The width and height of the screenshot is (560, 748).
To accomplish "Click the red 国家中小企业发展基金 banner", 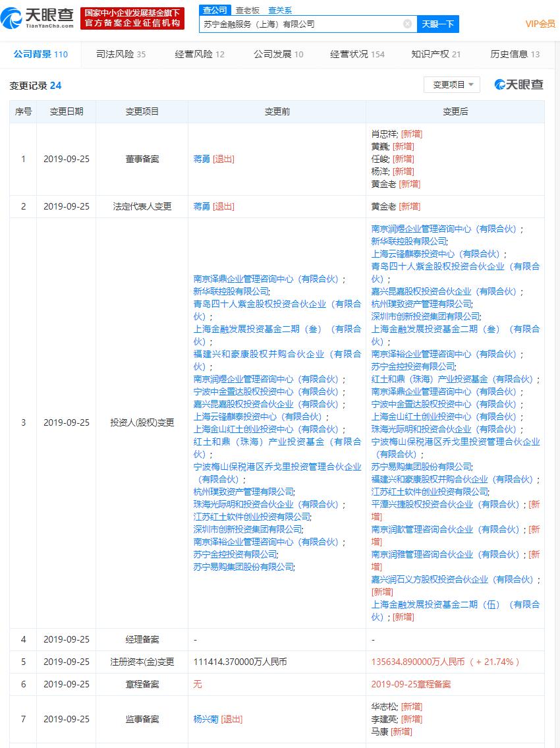I will [x=132, y=18].
